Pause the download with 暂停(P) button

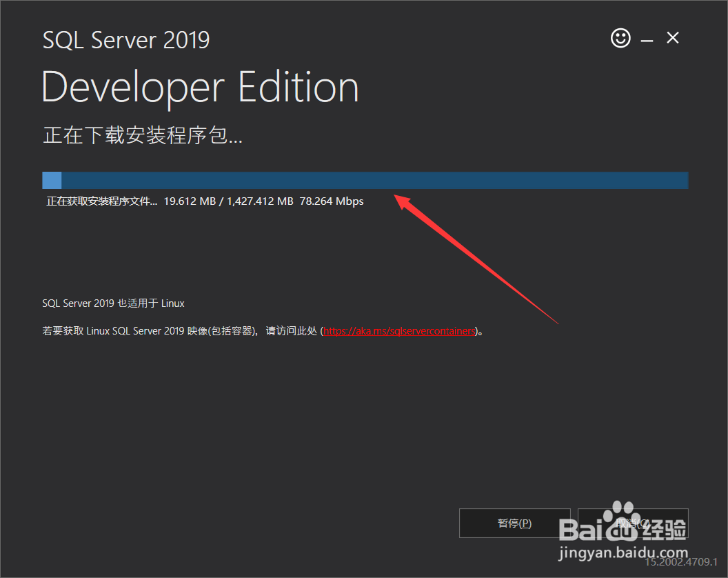coord(514,524)
